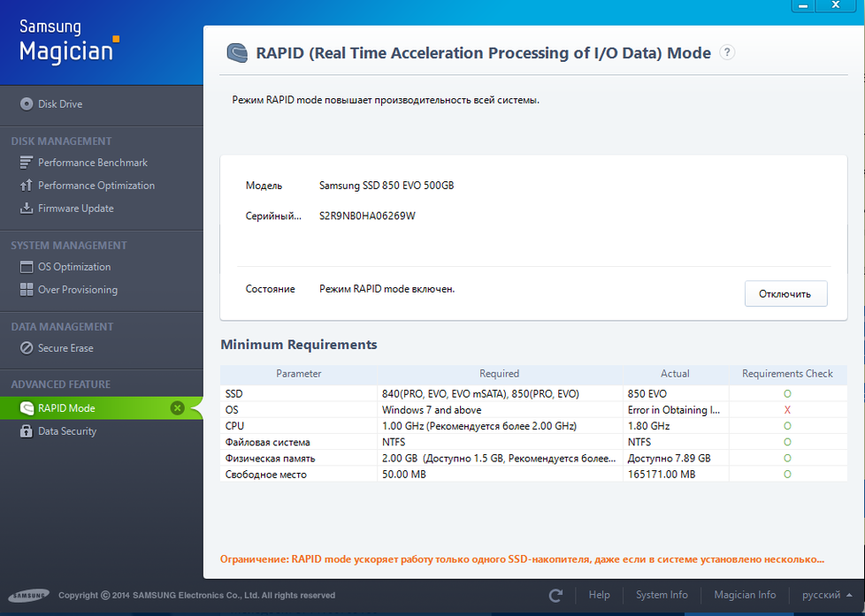This screenshot has width=865, height=616.
Task: Click the Secure Erase prohibition icon
Action: tap(27, 348)
